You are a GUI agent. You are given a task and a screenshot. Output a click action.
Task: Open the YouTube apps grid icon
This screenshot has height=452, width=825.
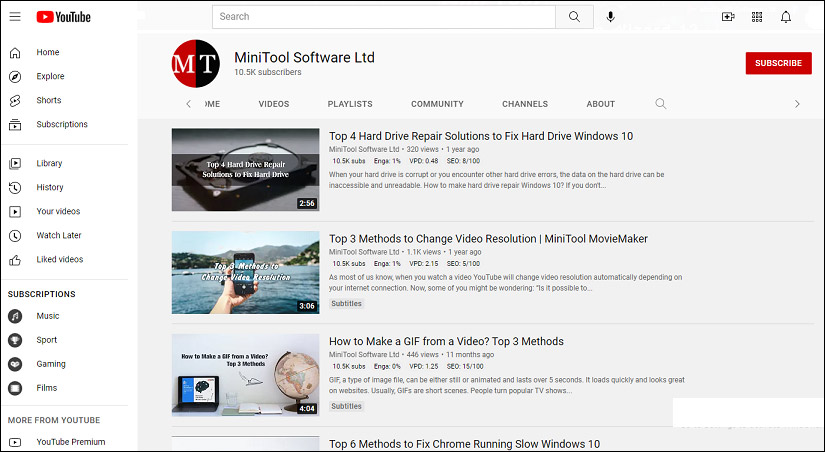[757, 17]
